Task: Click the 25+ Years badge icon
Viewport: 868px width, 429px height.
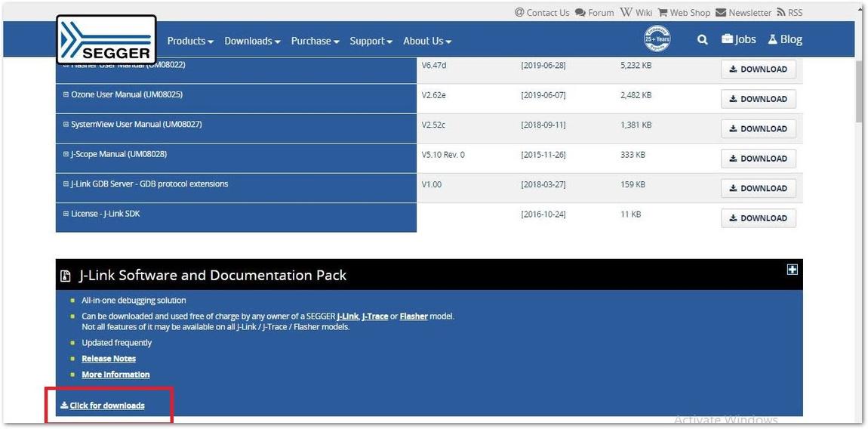Action: point(657,39)
